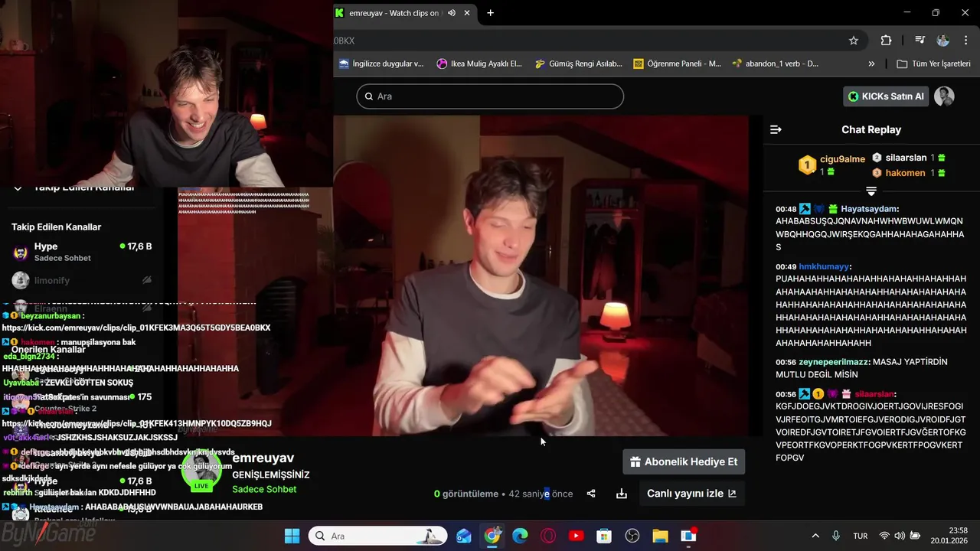Click username hmkhumayy in chat replay
The image size is (980, 551).
coord(824,267)
